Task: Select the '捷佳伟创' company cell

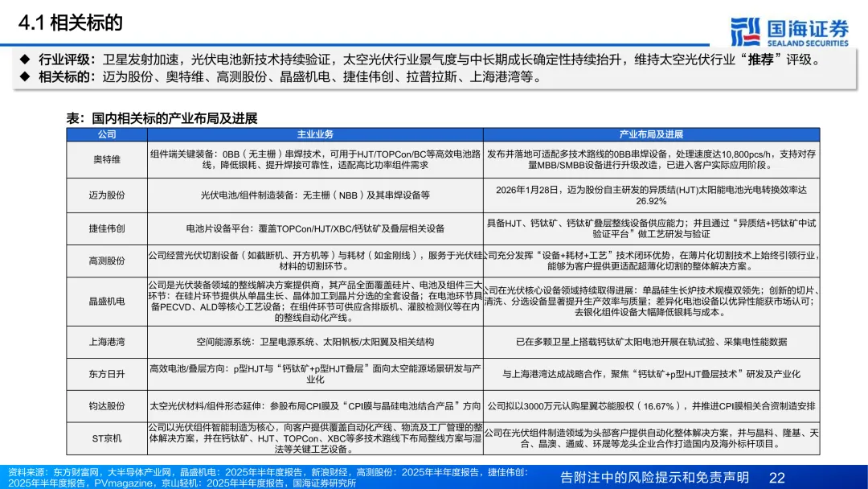Action: coord(107,228)
